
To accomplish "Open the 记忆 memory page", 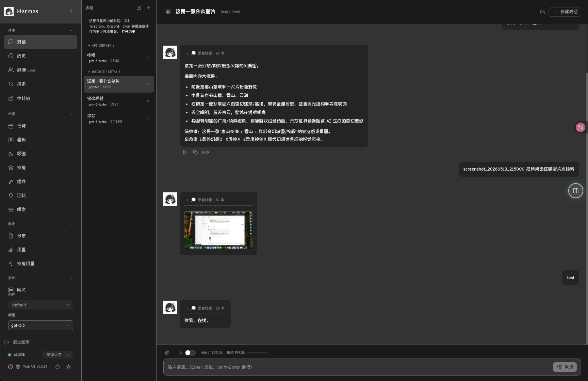I will [40, 195].
